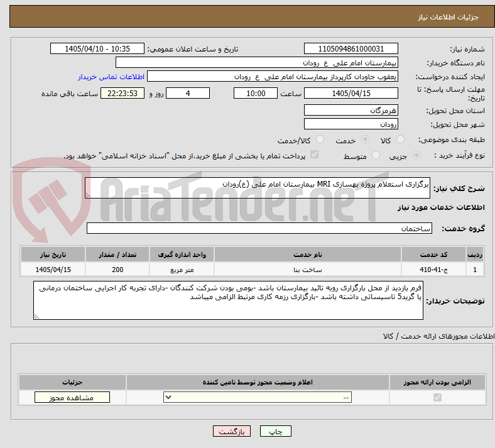The image size is (495, 448).
Task: Click the الزامی بودن ارائه مجوز header
Action: (x=437, y=382)
